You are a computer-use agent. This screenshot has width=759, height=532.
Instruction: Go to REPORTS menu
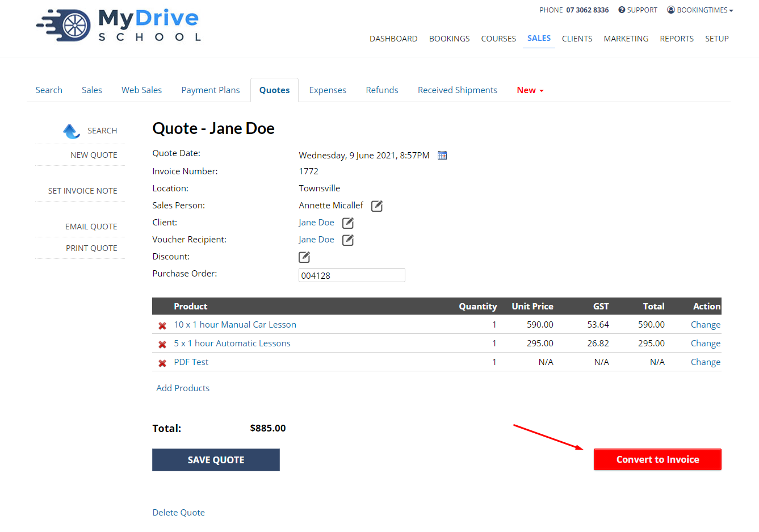click(x=677, y=39)
